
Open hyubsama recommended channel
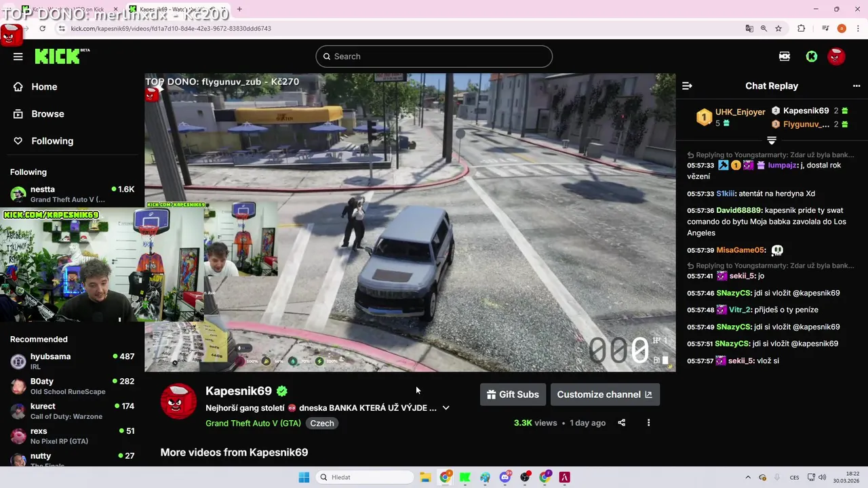[x=72, y=361]
